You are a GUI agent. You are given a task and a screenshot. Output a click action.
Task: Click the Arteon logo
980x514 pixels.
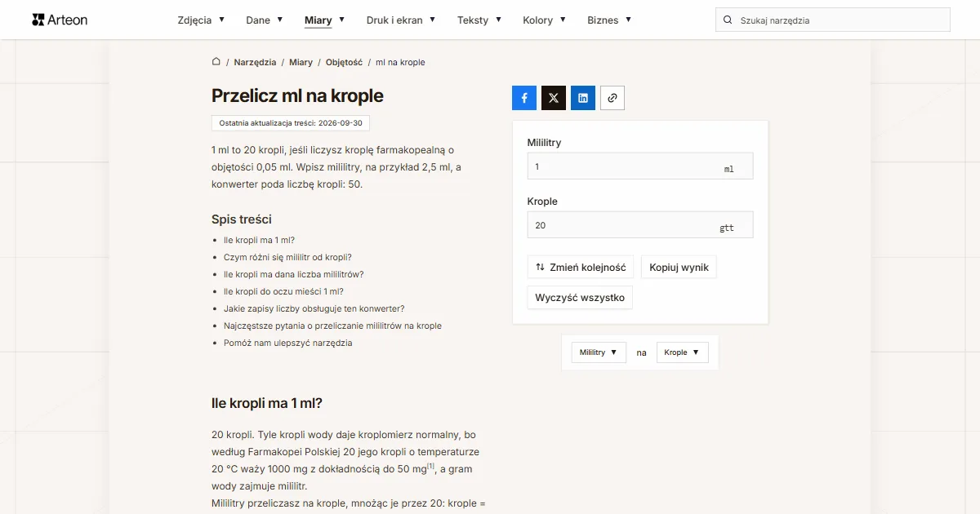click(x=60, y=20)
